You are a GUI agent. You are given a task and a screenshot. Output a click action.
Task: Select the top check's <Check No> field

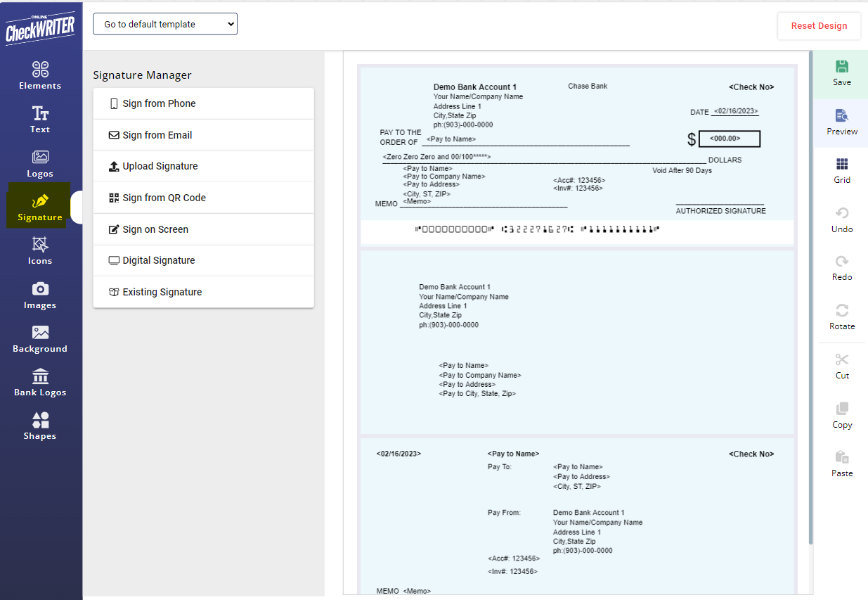[x=751, y=87]
